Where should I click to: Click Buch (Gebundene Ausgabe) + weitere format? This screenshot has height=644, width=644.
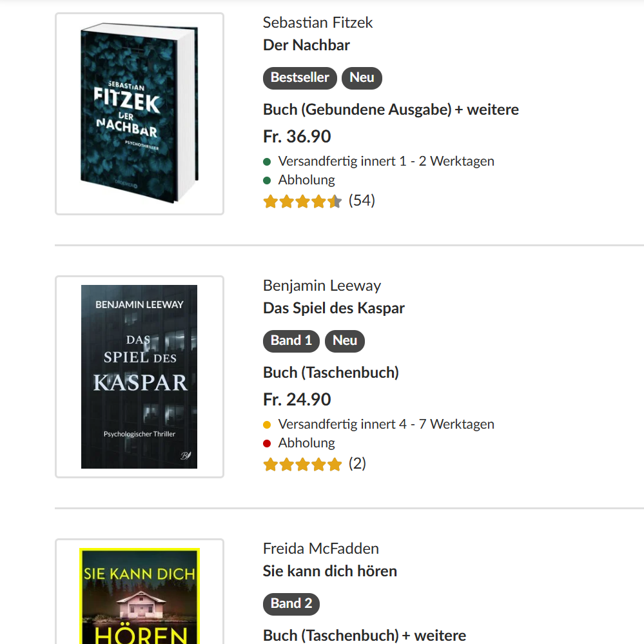[x=391, y=110]
